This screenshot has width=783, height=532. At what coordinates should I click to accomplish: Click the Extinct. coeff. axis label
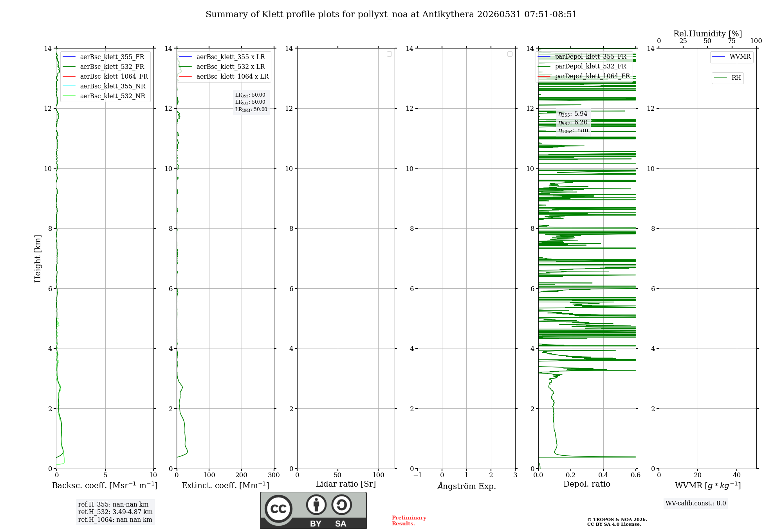226,485
